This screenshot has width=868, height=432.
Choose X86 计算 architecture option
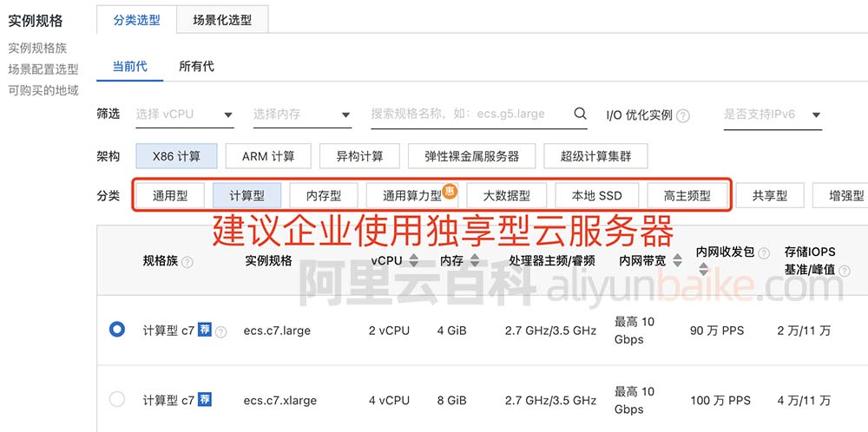point(176,156)
